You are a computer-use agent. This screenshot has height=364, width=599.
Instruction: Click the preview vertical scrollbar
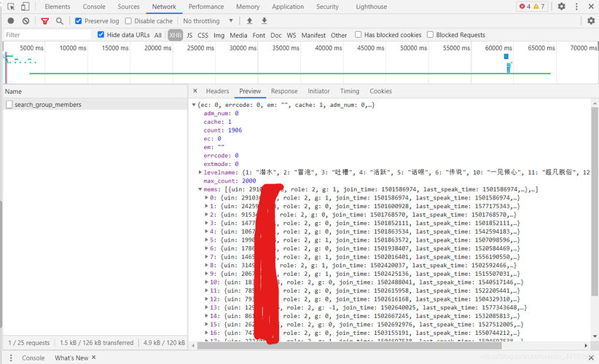tap(595, 201)
